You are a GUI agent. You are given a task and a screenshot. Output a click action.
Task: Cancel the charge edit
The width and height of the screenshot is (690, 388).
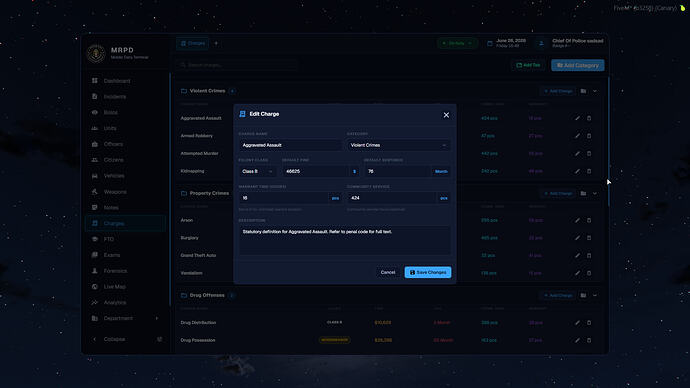[x=388, y=272]
